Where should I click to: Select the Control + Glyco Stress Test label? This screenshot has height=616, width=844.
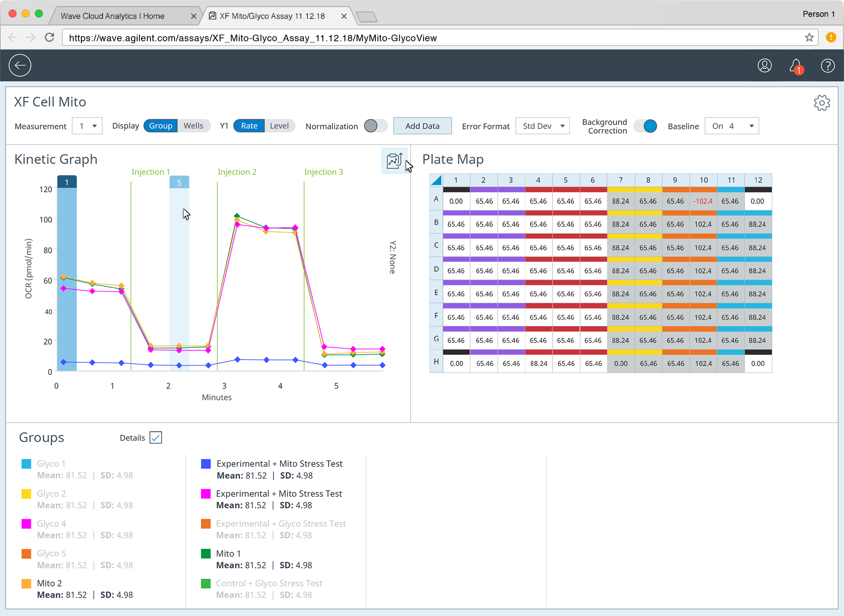click(x=269, y=583)
